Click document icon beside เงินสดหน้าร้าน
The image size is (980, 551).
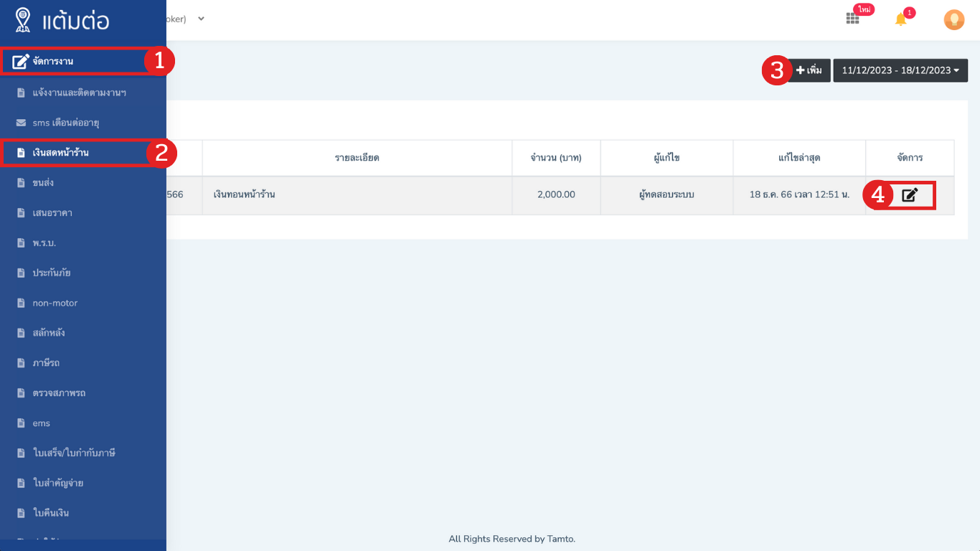coord(21,153)
